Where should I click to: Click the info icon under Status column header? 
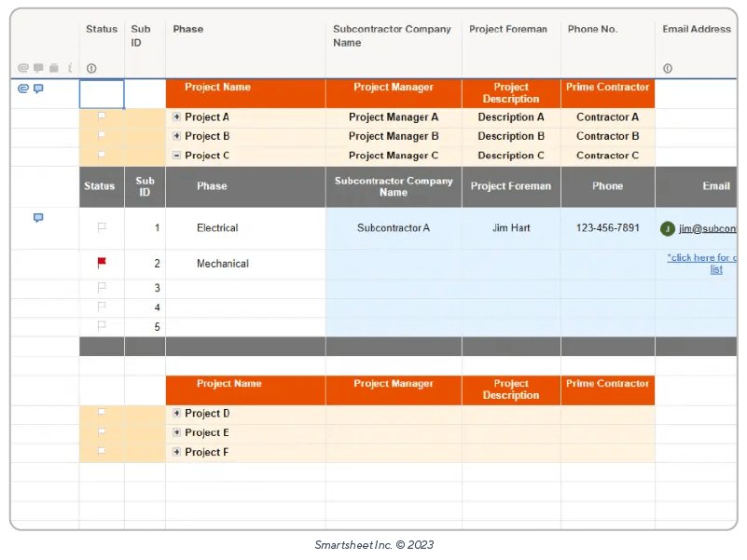[x=91, y=68]
